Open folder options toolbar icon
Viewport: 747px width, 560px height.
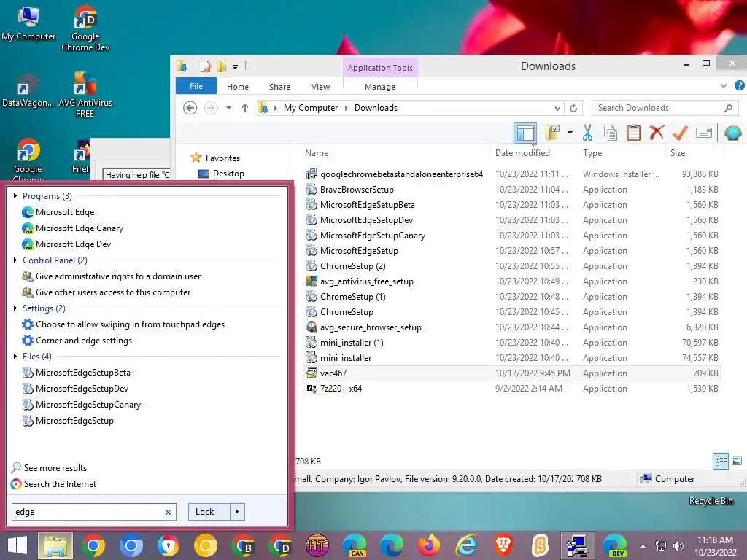(553, 133)
